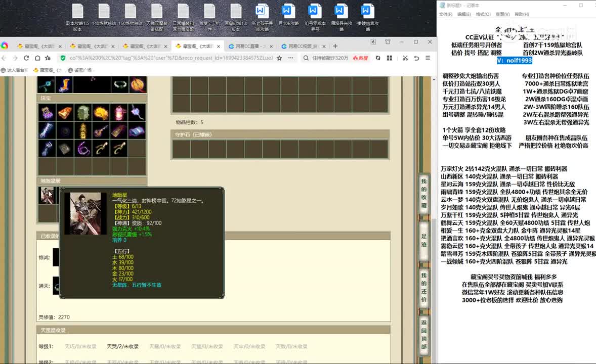Open a new tab with plus button
Viewport: 596px width, 364px height.
click(x=335, y=46)
